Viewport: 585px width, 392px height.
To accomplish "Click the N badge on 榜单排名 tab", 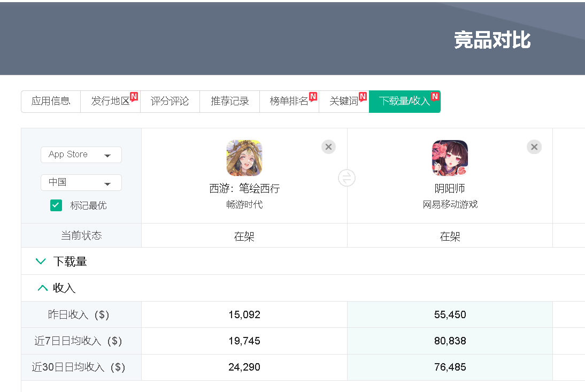I will pyautogui.click(x=313, y=97).
